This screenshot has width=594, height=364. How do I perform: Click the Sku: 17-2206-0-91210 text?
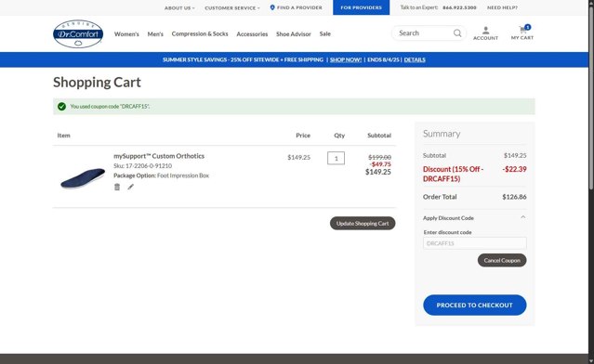click(143, 165)
